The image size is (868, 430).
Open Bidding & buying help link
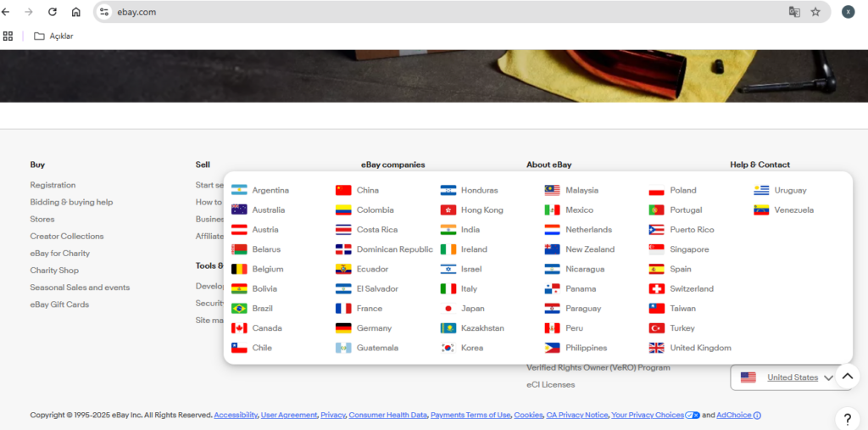(x=71, y=202)
